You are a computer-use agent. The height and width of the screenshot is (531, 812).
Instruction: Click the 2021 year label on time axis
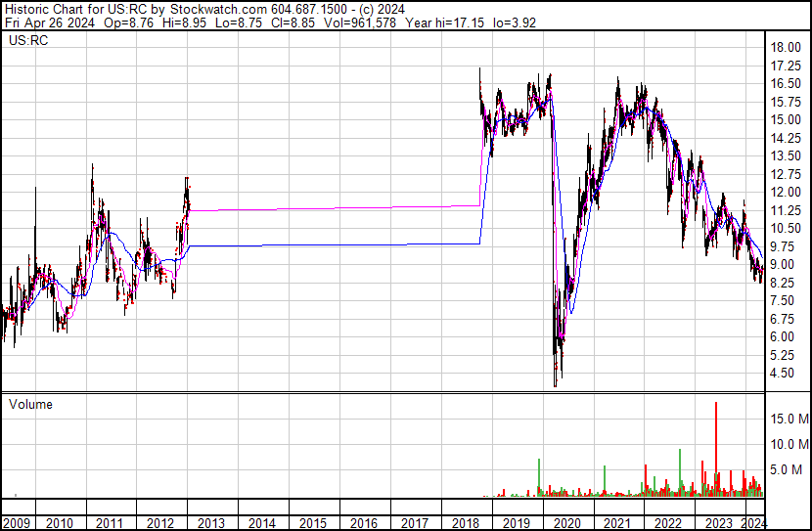pos(617,523)
